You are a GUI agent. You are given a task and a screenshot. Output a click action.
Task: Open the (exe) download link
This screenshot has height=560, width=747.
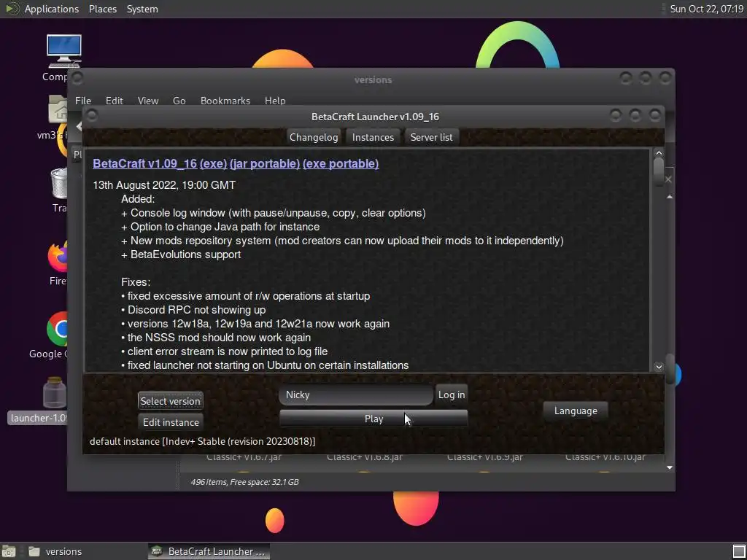click(214, 163)
